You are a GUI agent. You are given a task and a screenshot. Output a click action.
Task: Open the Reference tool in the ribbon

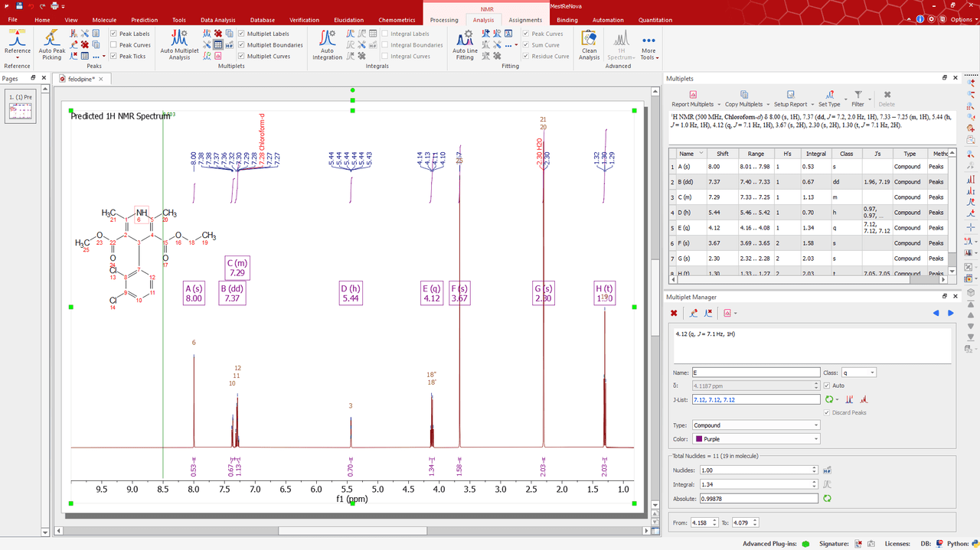(x=18, y=46)
